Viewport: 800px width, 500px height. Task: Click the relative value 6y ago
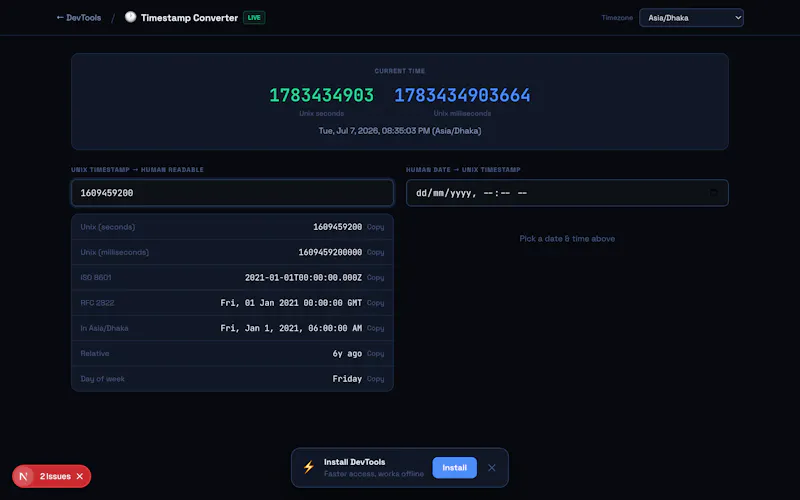click(347, 354)
